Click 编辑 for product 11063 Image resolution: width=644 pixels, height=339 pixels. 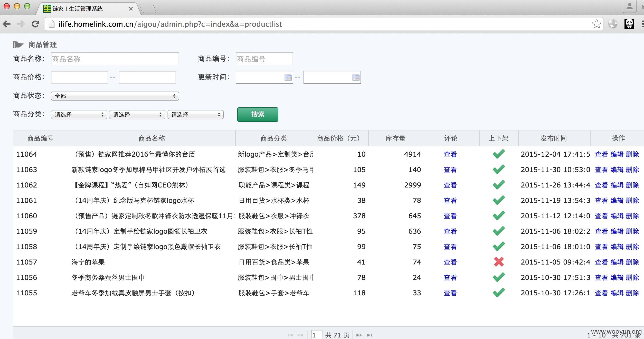pyautogui.click(x=617, y=169)
